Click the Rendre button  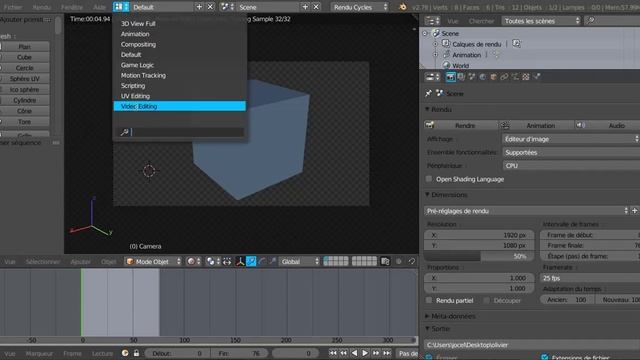461,125
